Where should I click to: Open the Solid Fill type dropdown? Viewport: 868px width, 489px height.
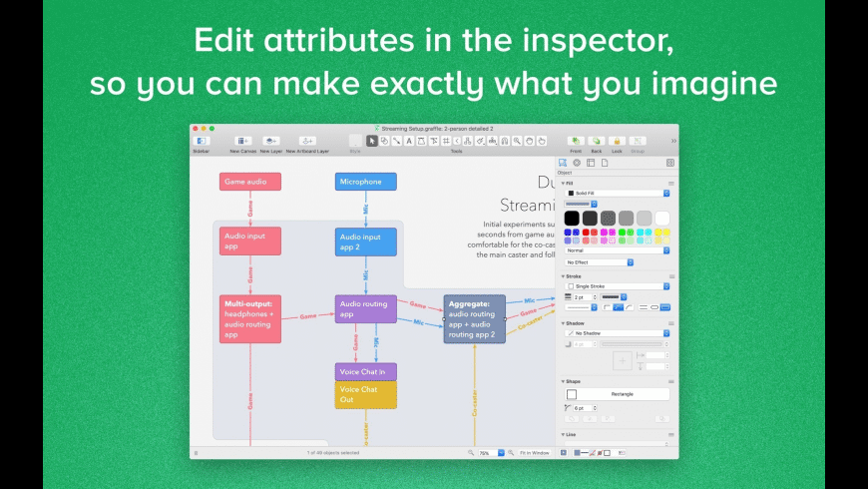coord(618,194)
